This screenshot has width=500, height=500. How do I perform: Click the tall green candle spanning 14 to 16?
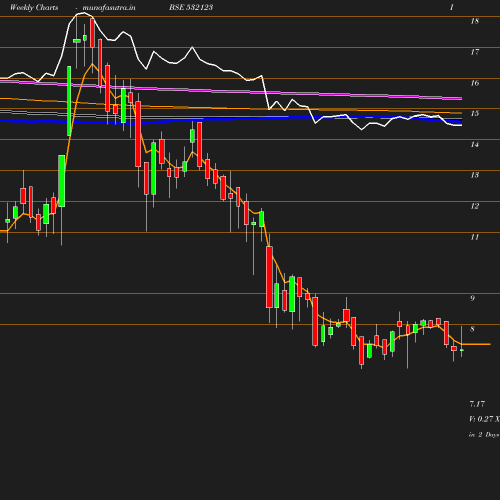(69, 101)
